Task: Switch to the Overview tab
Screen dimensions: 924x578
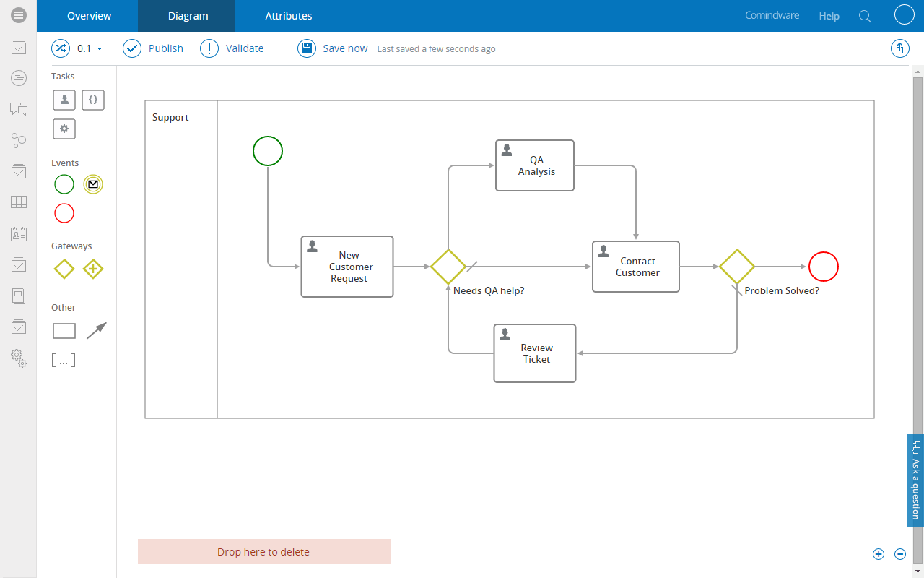Action: pos(89,15)
